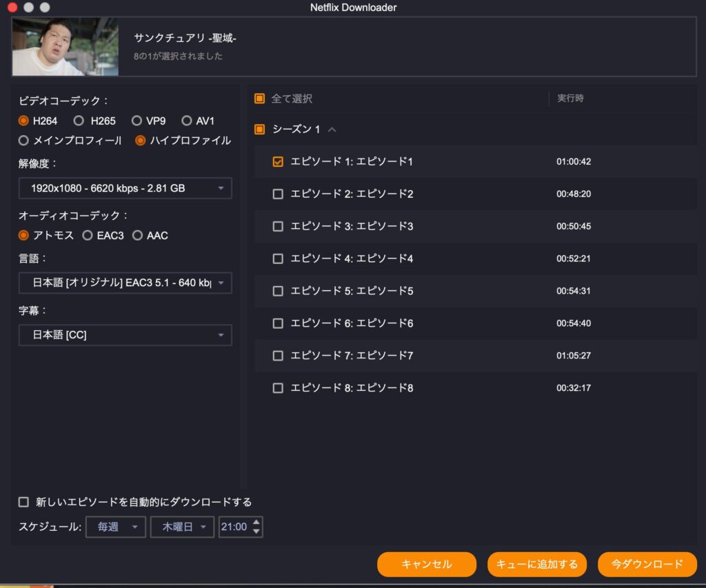Click the 01:05:27 duration value
This screenshot has height=588, width=706.
[574, 356]
